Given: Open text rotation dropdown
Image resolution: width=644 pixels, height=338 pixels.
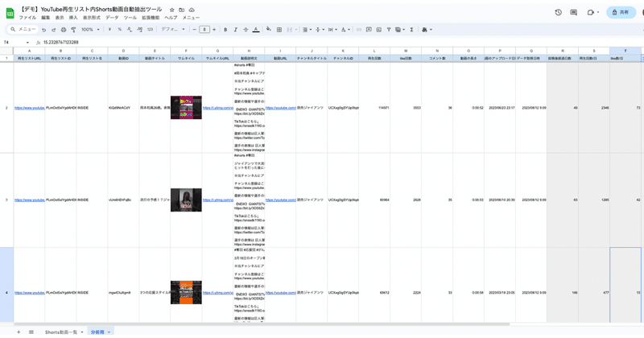Looking at the screenshot, I should tap(345, 30).
